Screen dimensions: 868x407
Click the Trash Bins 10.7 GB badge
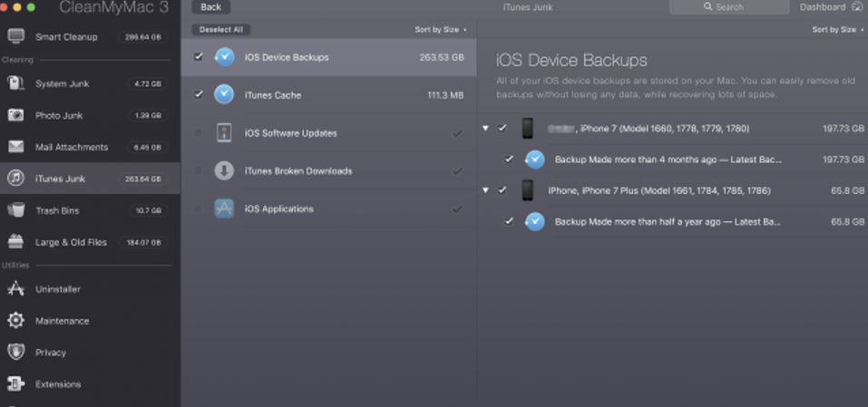pos(147,210)
